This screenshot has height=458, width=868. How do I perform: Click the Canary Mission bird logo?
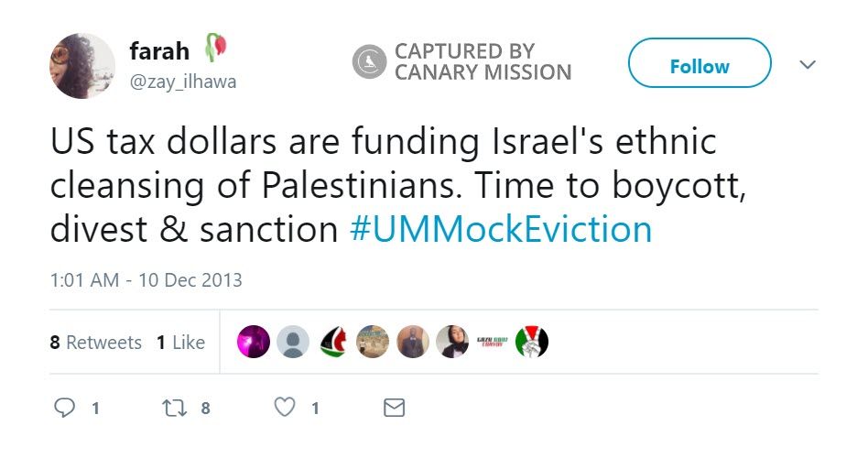[369, 62]
